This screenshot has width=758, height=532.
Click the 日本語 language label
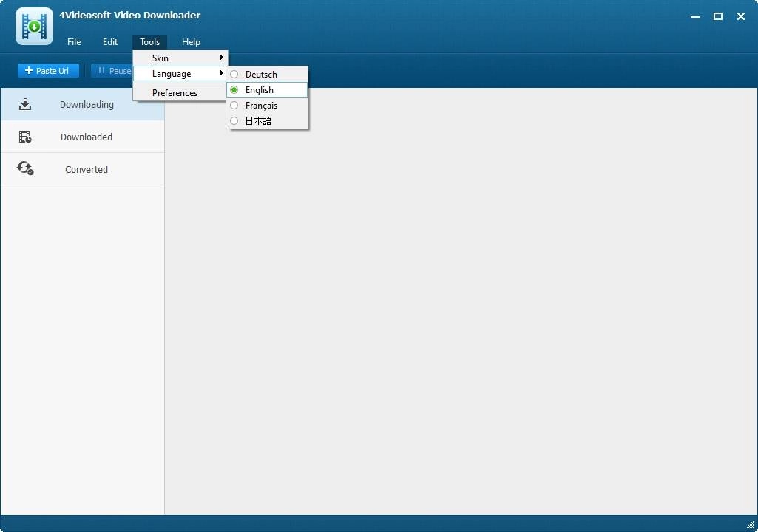258,120
